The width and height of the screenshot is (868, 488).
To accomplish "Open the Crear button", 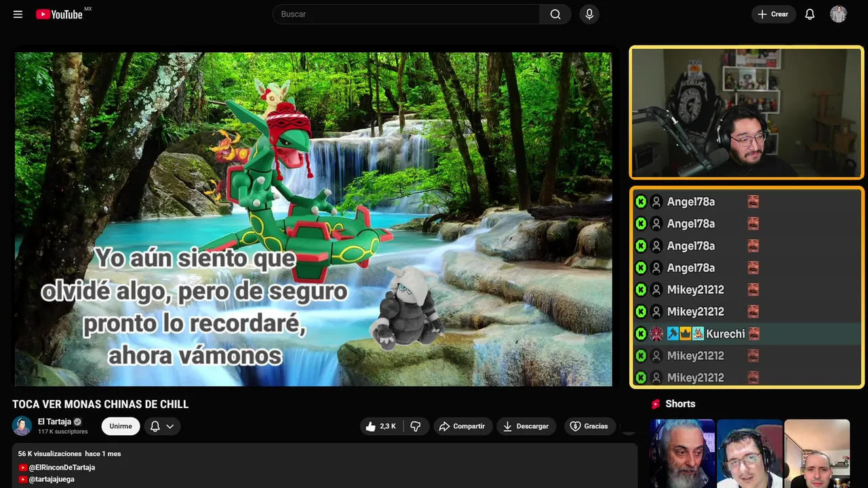I will (x=773, y=14).
